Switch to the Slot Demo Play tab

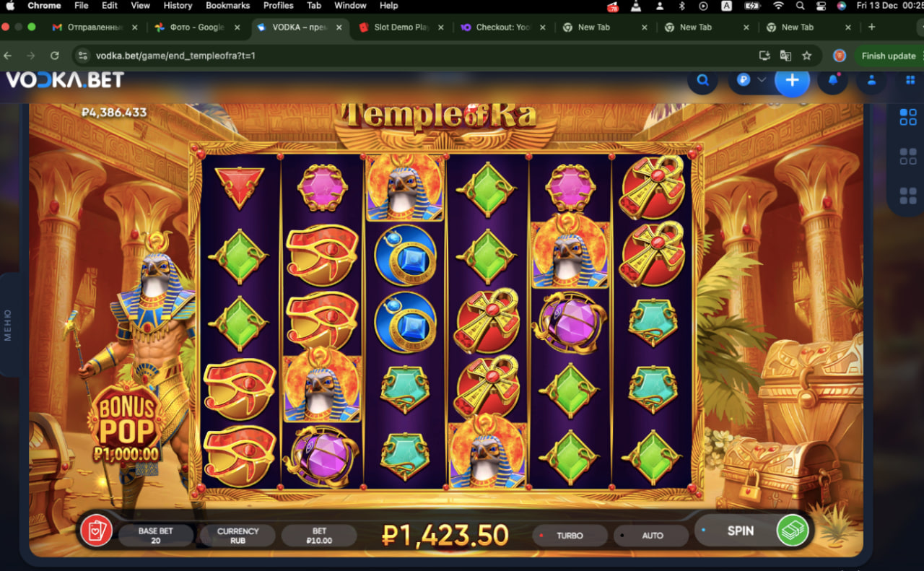(x=401, y=27)
